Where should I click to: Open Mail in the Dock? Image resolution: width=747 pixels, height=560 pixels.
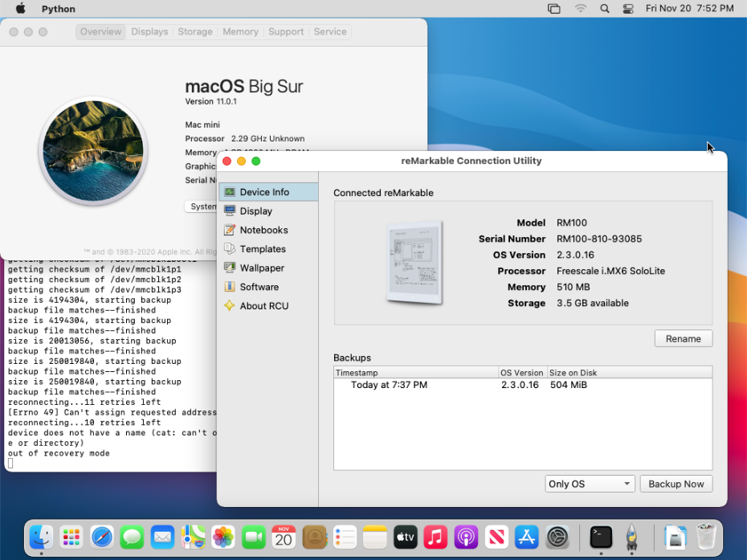pyautogui.click(x=162, y=538)
